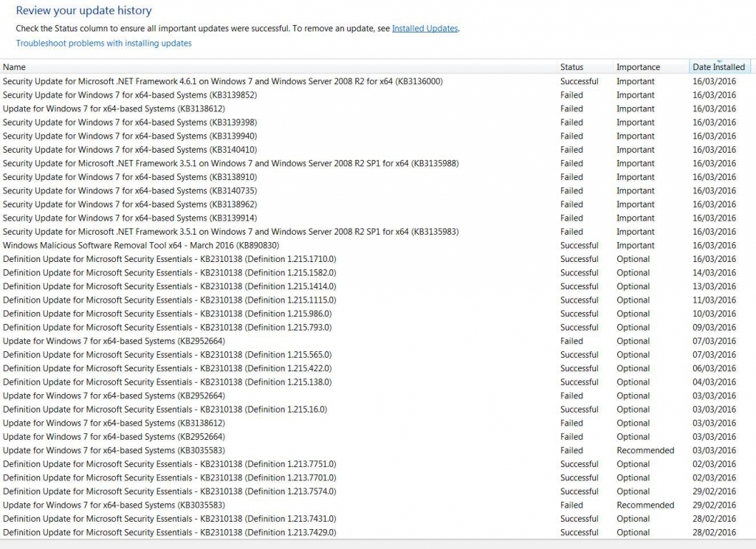Select Definition 1.213.7429.0 update row
This screenshot has width=756, height=549.
[x=169, y=532]
